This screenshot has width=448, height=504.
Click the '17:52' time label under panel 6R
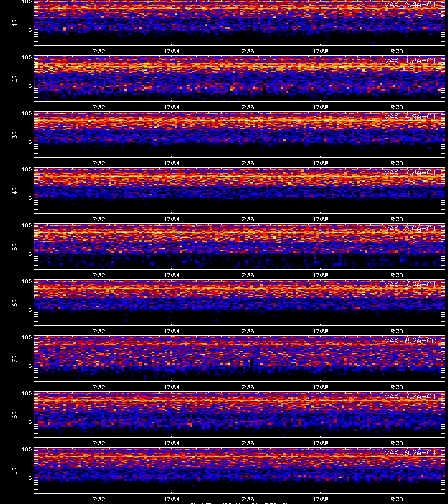pos(97,331)
